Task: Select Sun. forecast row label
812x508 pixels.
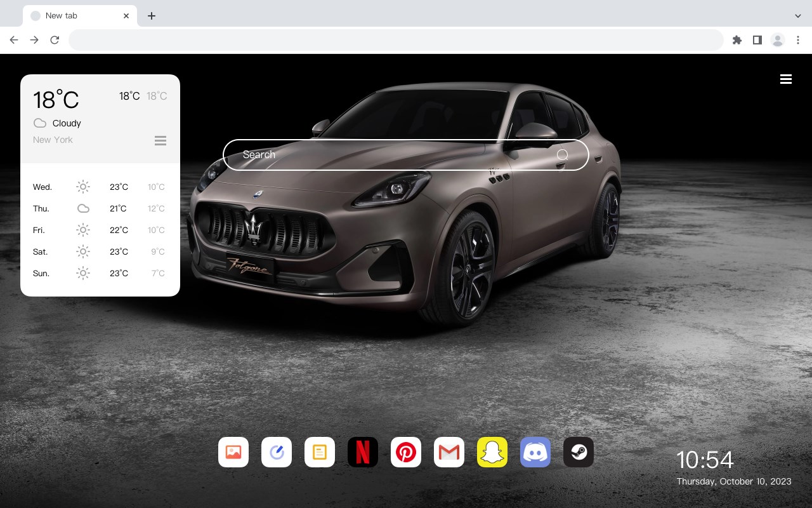Action: pos(41,274)
